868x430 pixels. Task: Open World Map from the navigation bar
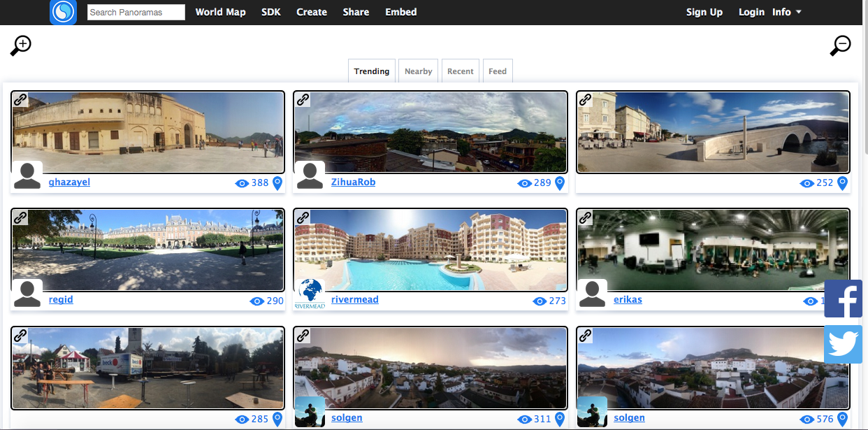[x=220, y=12]
